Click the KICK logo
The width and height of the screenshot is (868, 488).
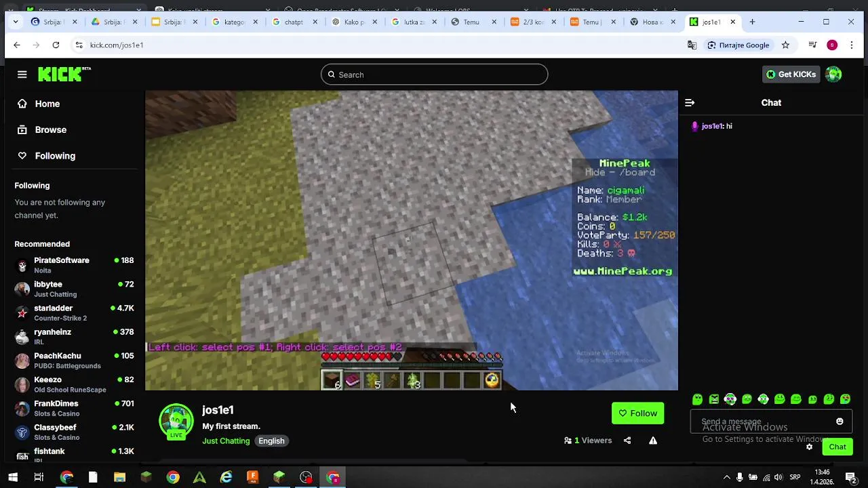click(64, 74)
